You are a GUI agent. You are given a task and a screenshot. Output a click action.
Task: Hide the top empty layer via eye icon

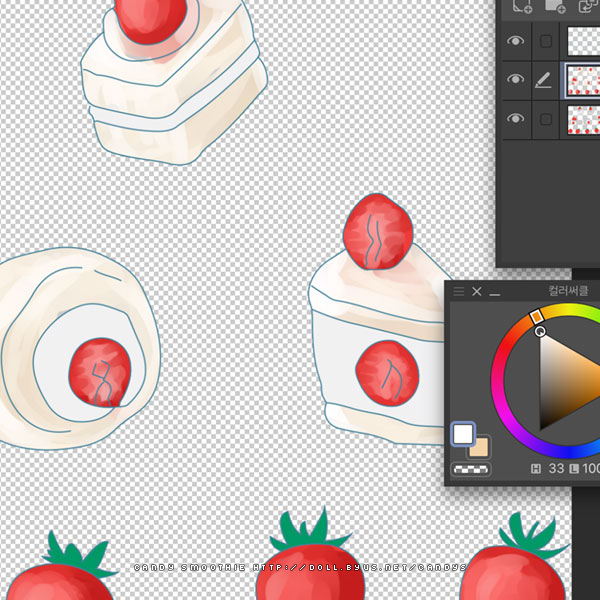(515, 41)
